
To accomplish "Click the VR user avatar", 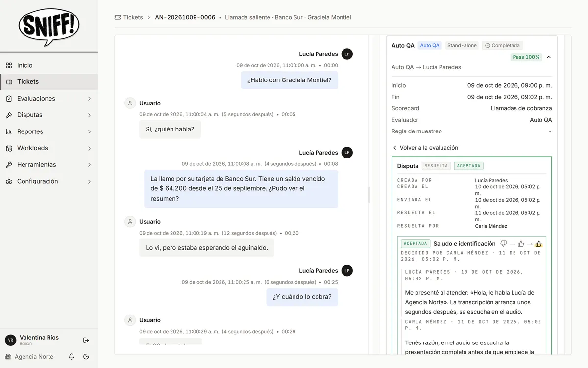I will pos(11,340).
